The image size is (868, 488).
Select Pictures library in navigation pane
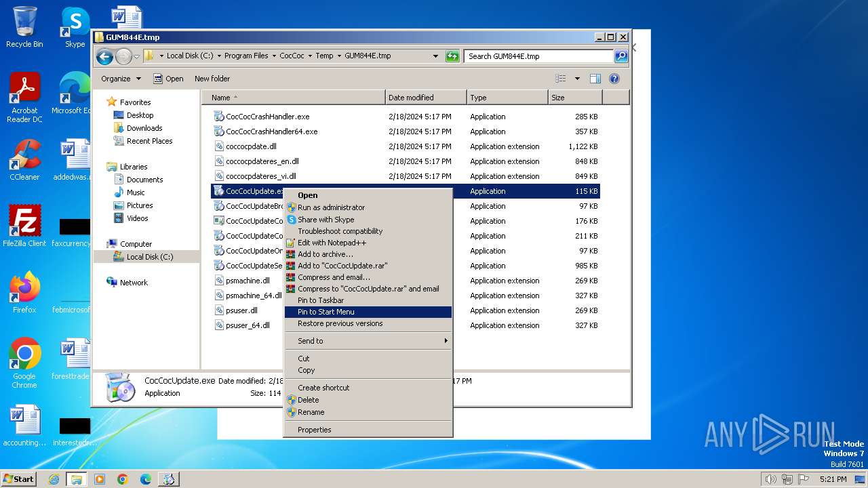tap(140, 205)
